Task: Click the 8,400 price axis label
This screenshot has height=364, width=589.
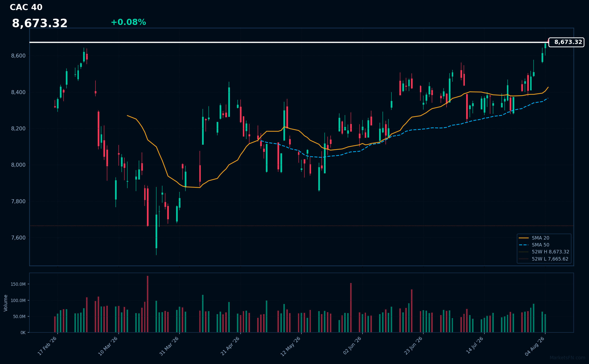Action: coord(18,92)
